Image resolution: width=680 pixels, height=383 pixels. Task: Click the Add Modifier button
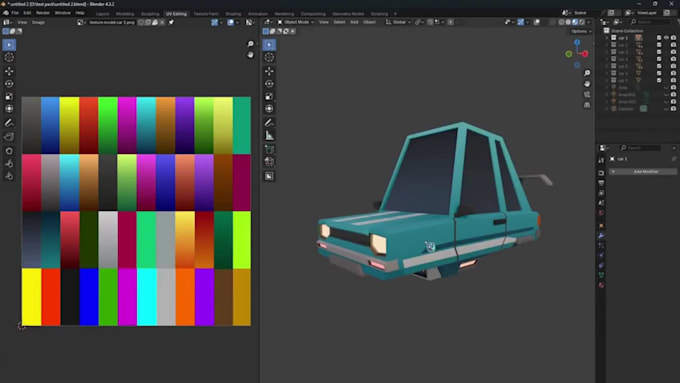click(643, 172)
